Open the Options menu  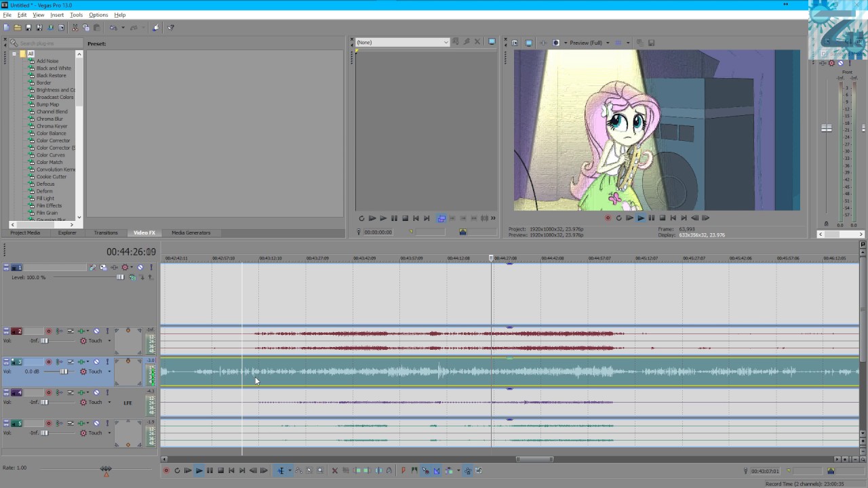[x=98, y=15]
